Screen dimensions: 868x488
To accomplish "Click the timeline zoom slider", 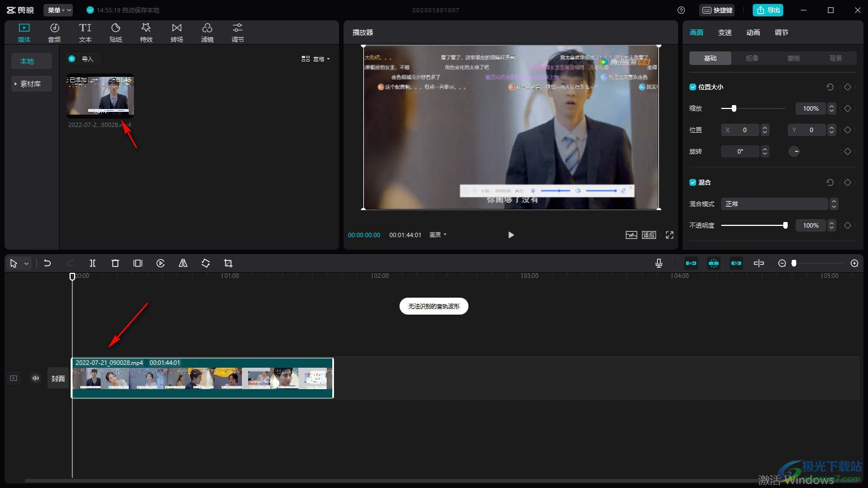I will coord(819,263).
